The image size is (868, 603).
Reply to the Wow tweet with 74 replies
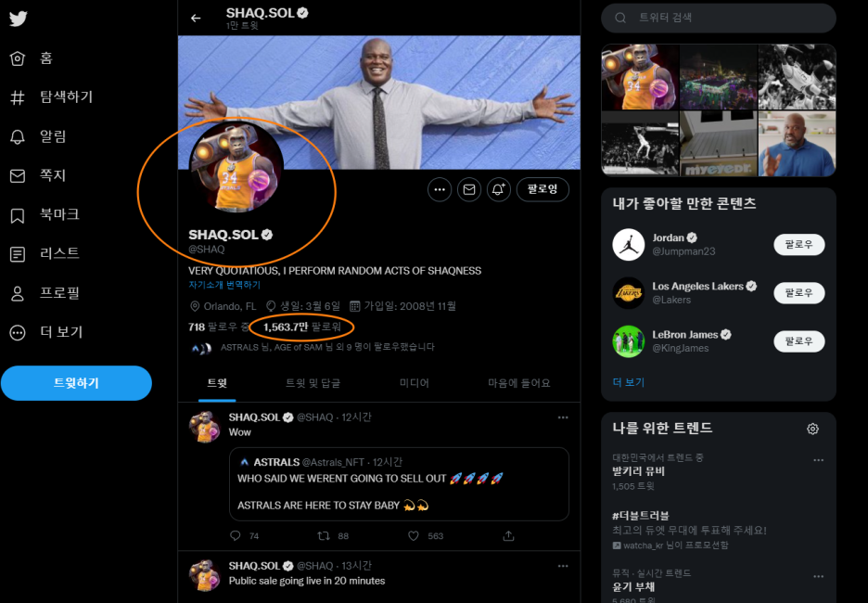pyautogui.click(x=244, y=536)
